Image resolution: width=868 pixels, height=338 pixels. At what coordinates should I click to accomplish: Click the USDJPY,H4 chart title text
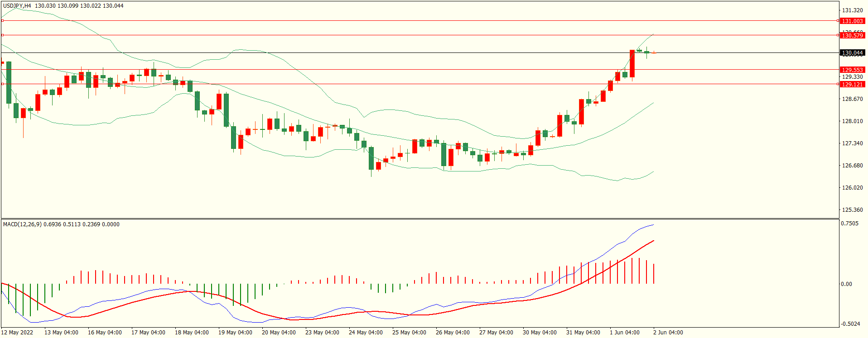(x=17, y=6)
